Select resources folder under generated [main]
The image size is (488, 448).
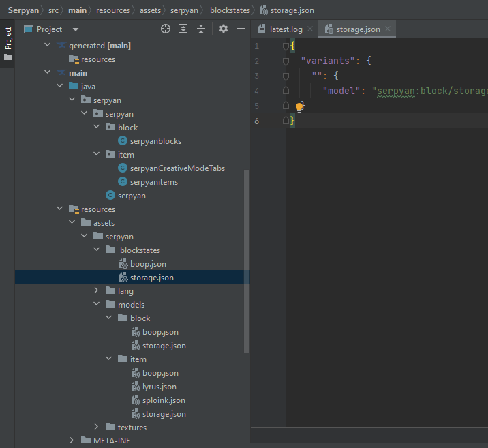[98, 59]
